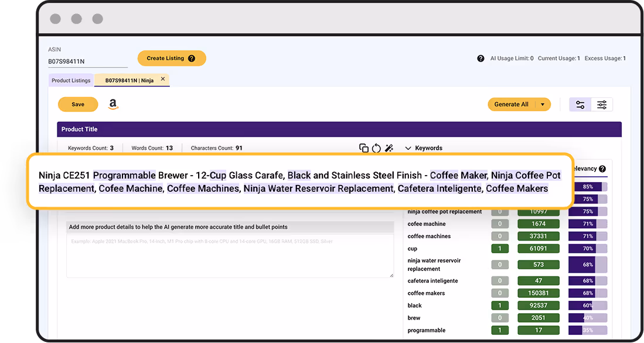644x343 pixels.
Task: Click the 40% relevancy bar for brew
Action: click(x=588, y=318)
